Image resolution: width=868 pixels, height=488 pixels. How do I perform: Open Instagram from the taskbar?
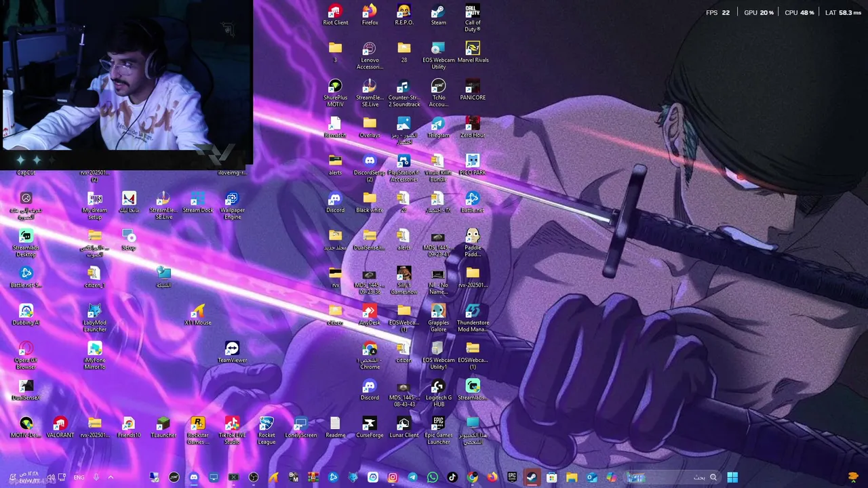coord(393,477)
